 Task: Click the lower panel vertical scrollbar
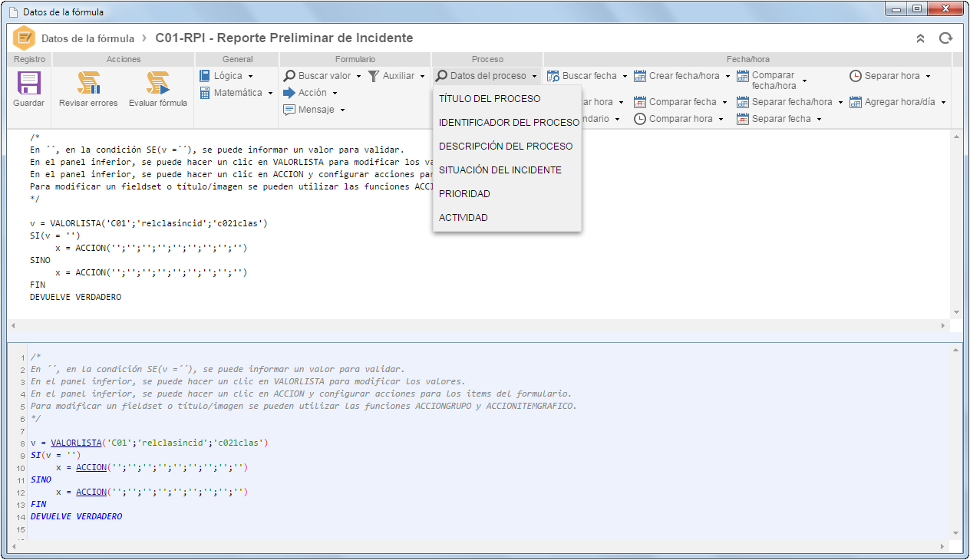point(956,440)
